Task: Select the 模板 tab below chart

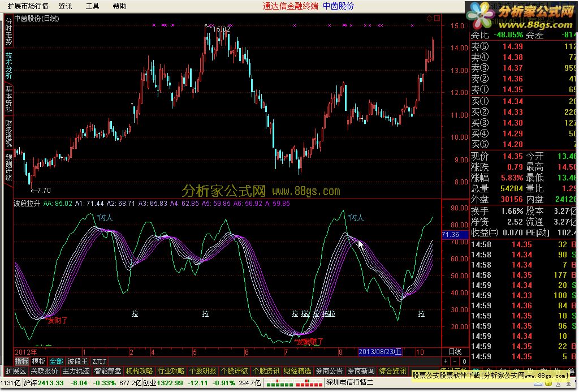Action: point(38,361)
